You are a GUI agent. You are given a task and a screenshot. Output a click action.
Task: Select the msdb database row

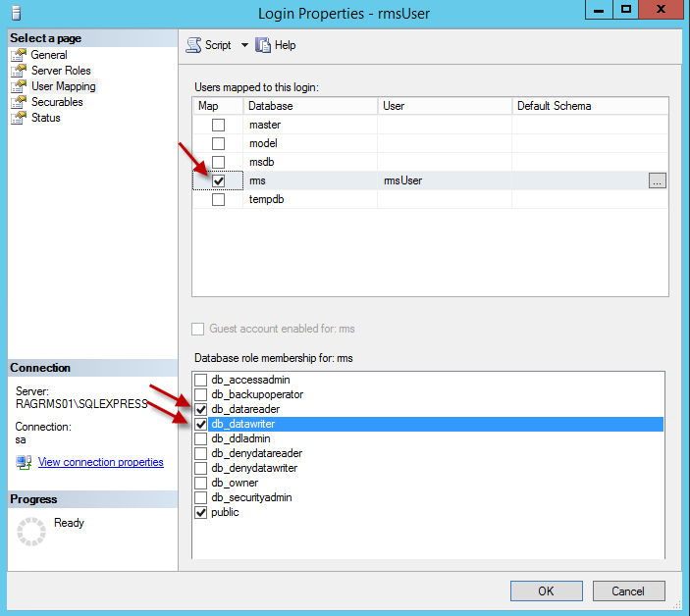coord(430,162)
